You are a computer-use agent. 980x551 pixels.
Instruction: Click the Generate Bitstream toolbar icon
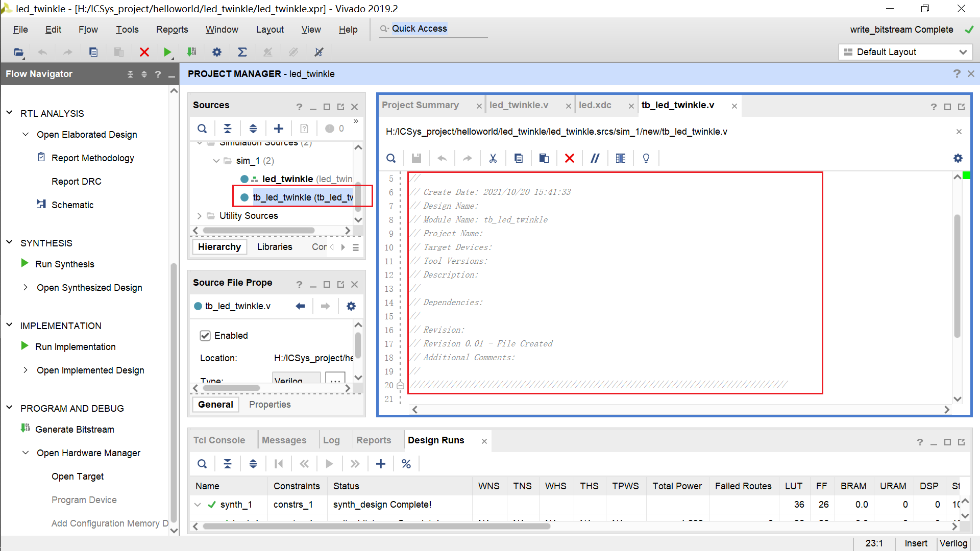click(192, 52)
